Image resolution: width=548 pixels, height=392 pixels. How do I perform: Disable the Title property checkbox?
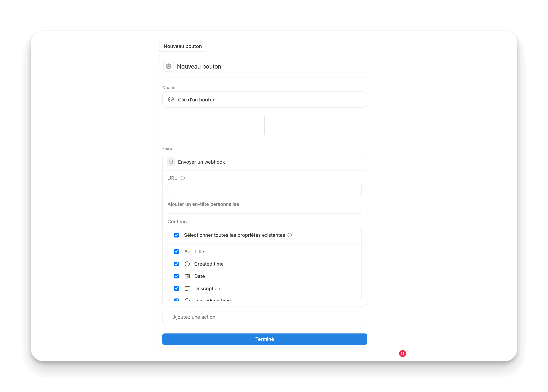point(176,252)
